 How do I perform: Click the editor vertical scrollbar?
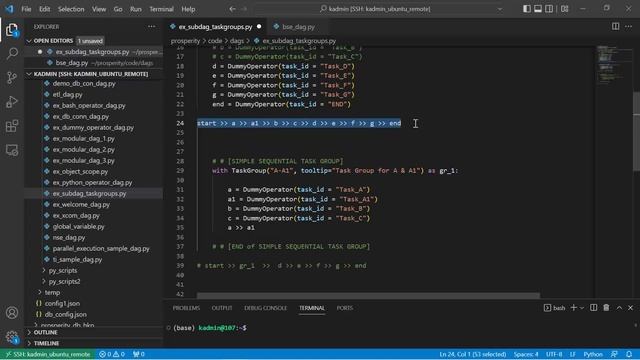coord(636,131)
